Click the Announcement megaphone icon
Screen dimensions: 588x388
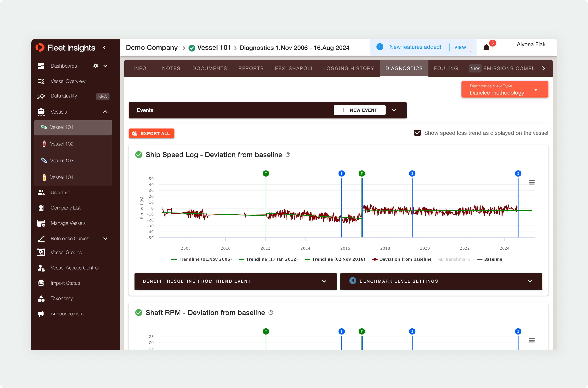click(41, 314)
